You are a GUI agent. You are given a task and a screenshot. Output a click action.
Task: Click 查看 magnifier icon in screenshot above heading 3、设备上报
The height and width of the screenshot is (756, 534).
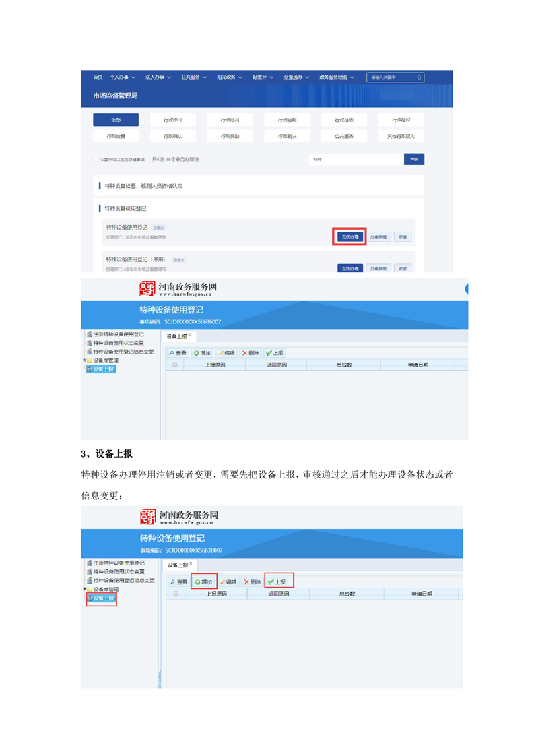point(172,353)
